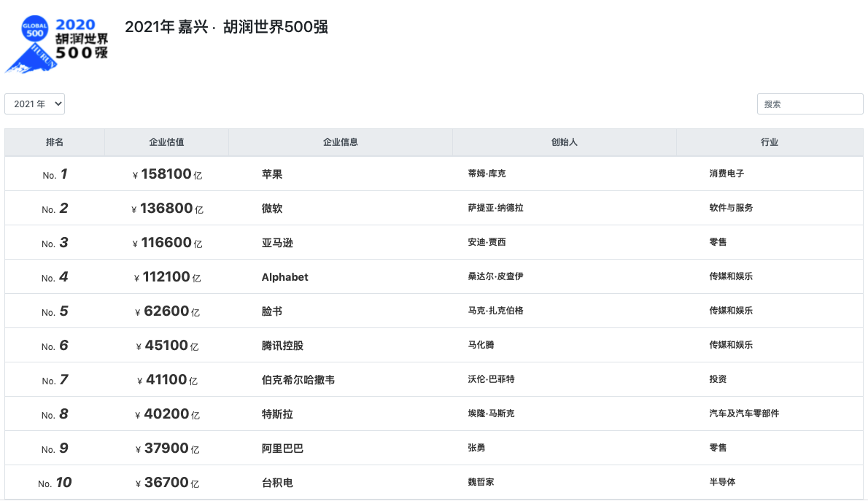Click industry 汽车及汽车零部件 in 特斯拉 row
Viewport: 868px width, 501px height.
[744, 414]
